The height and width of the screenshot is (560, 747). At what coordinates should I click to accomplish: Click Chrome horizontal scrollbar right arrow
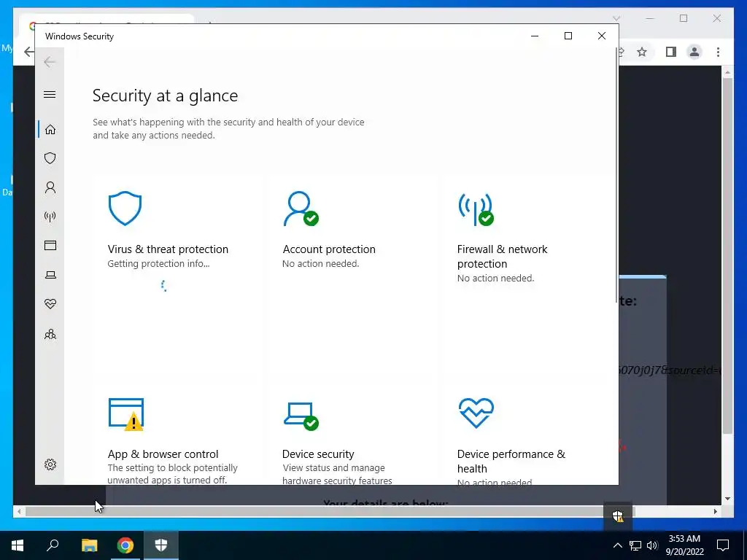pos(716,511)
